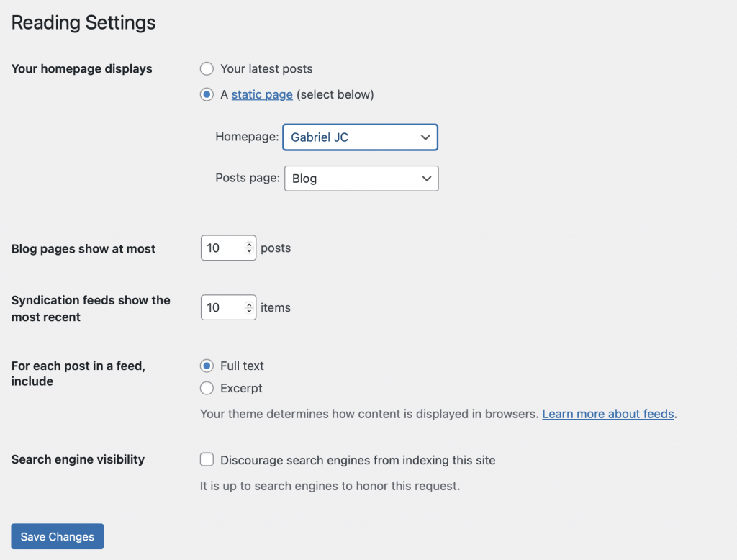Screen dimensions: 737x560
Task: Click the 'Discourage search engines from indexing' label
Action: click(x=358, y=460)
